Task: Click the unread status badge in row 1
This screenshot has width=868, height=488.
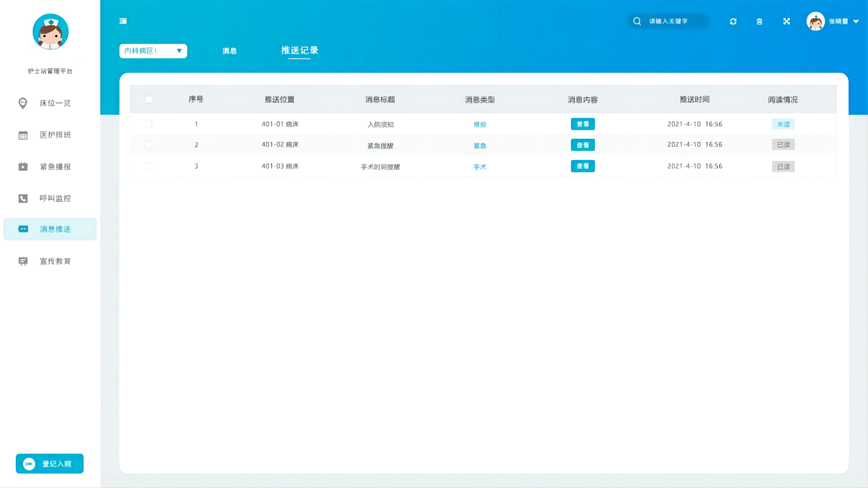Action: (783, 124)
